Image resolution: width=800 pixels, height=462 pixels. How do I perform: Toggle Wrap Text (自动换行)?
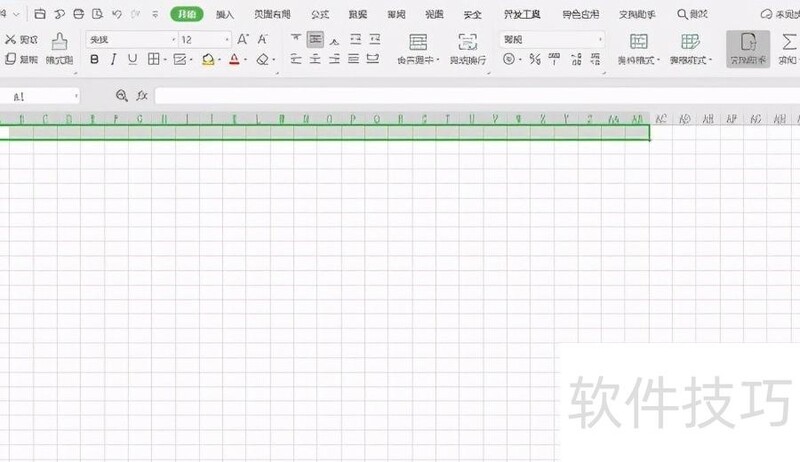click(468, 49)
